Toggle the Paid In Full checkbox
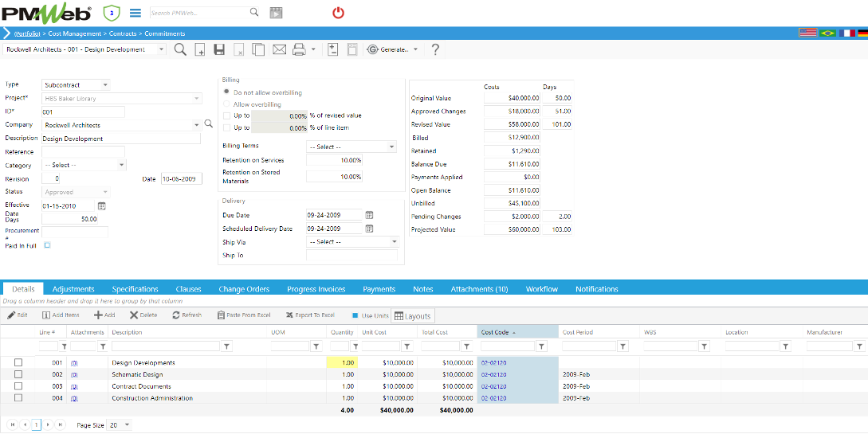868x434 pixels. point(48,245)
